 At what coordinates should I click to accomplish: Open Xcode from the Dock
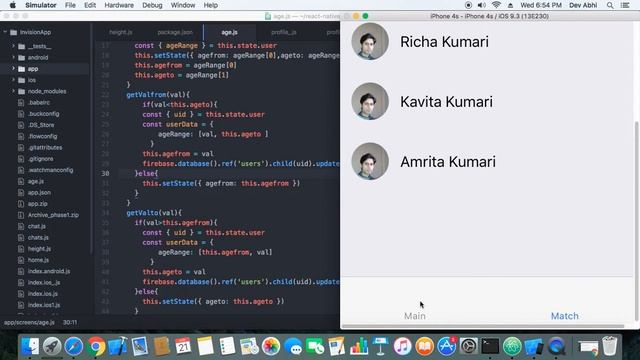(x=118, y=346)
